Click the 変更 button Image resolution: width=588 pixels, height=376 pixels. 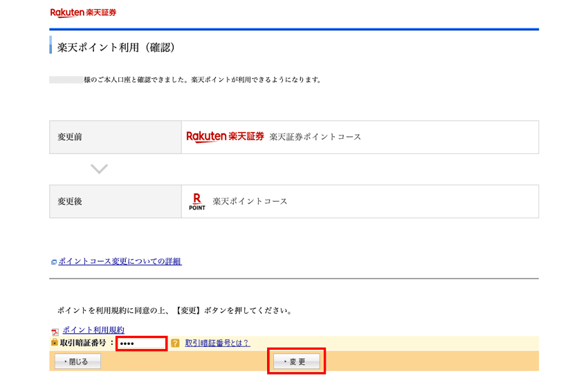pos(297,361)
